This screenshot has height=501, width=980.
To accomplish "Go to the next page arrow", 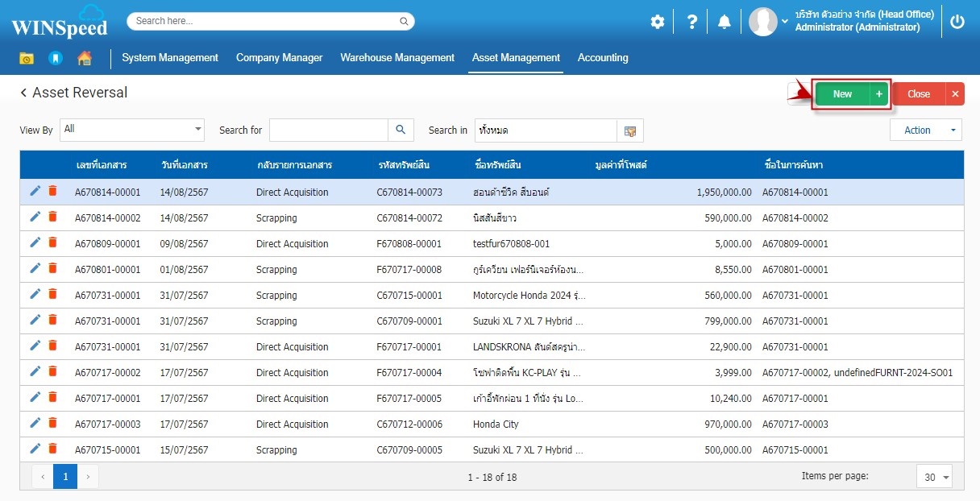I will tap(88, 477).
